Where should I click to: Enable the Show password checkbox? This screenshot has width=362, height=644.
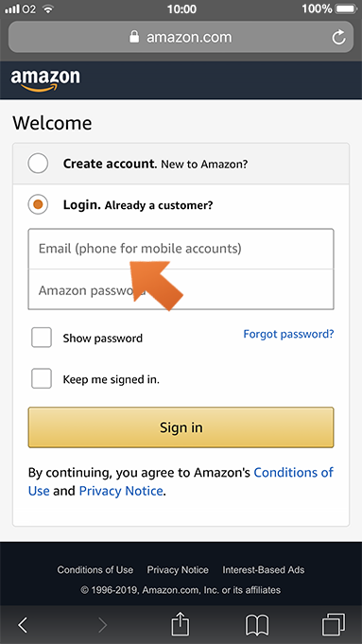[42, 338]
